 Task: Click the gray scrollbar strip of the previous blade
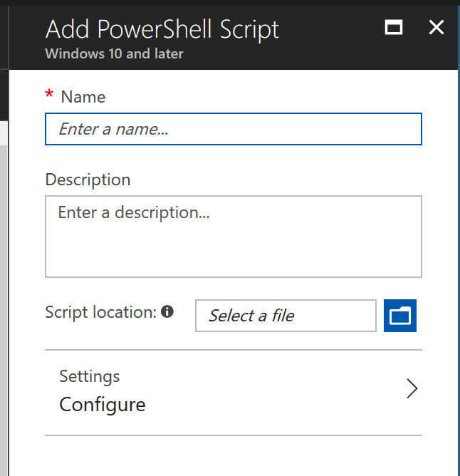coord(4,310)
